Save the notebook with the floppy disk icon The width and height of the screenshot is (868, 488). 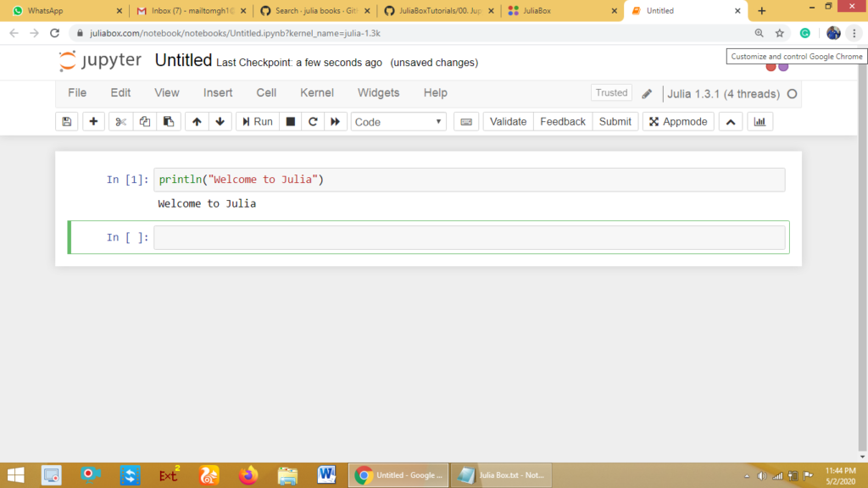[x=66, y=122]
